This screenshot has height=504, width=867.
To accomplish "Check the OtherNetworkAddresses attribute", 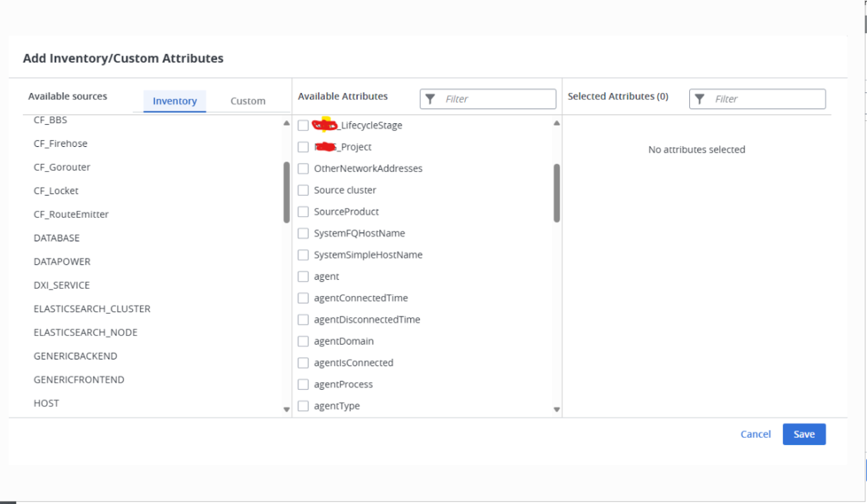I will (303, 169).
